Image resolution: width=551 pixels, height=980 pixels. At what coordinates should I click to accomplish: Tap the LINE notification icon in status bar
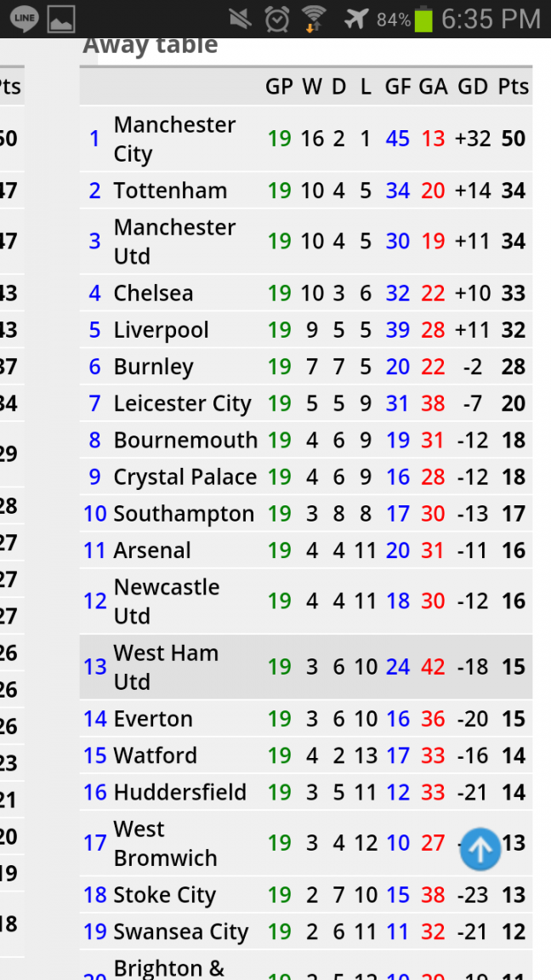(24, 19)
